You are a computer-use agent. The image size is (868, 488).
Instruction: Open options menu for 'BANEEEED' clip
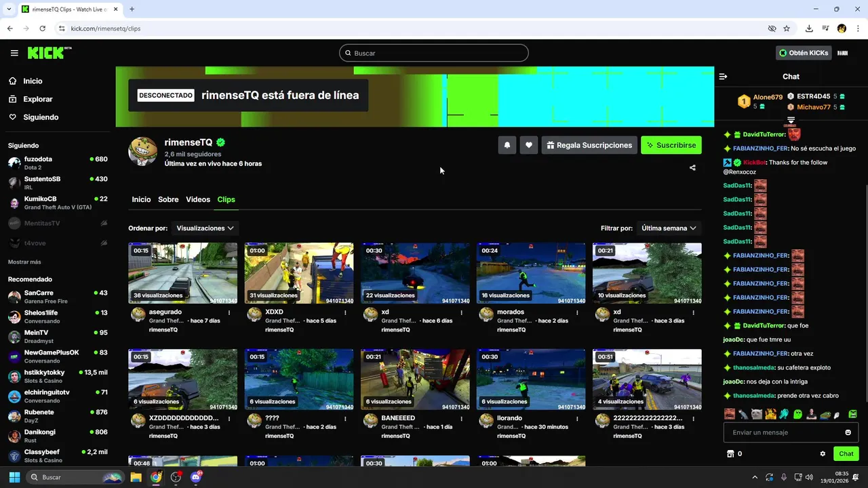(x=462, y=419)
